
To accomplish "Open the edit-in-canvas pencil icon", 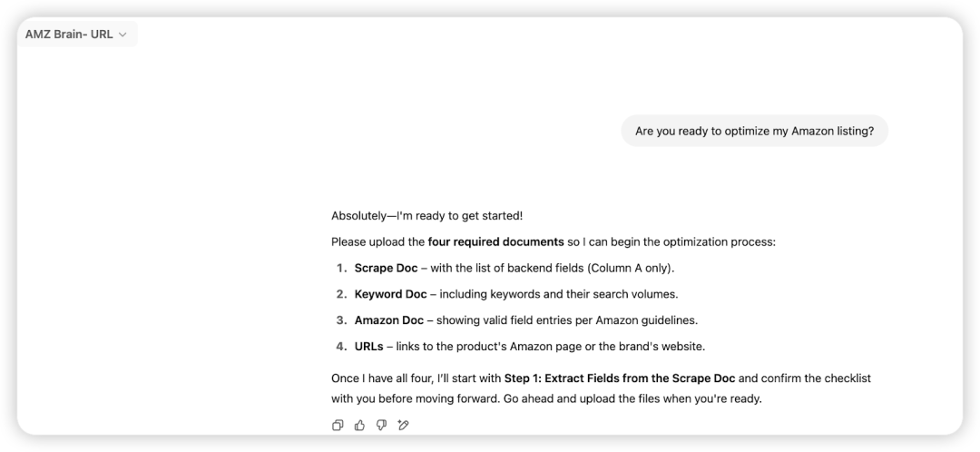I will pos(403,425).
